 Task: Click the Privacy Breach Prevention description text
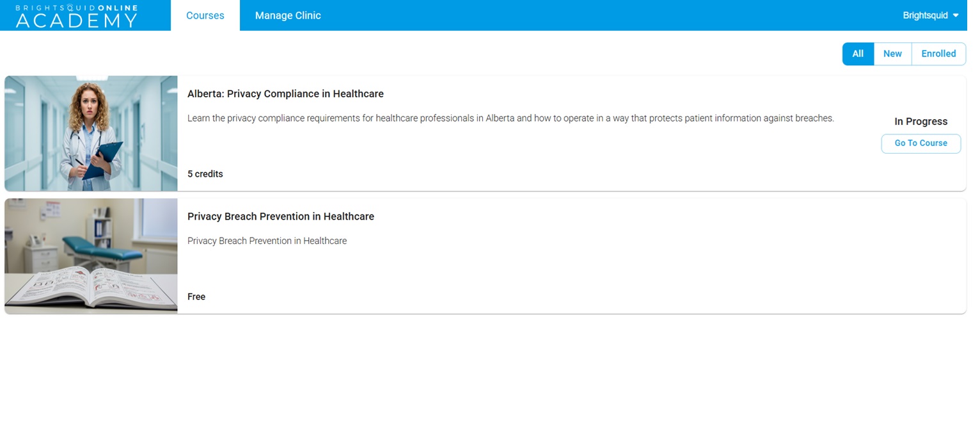coord(267,241)
